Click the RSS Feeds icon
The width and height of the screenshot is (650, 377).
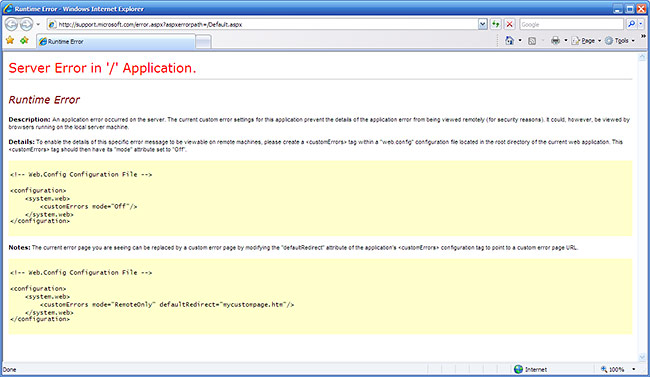point(532,41)
